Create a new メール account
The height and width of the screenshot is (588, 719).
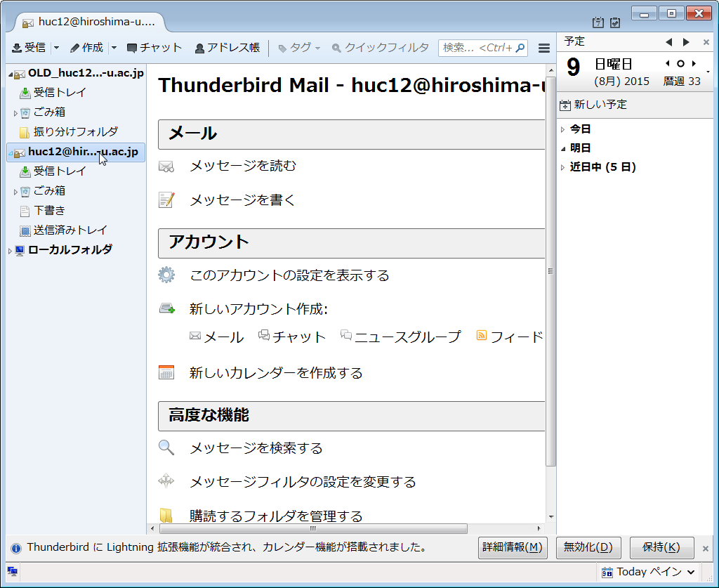click(216, 337)
